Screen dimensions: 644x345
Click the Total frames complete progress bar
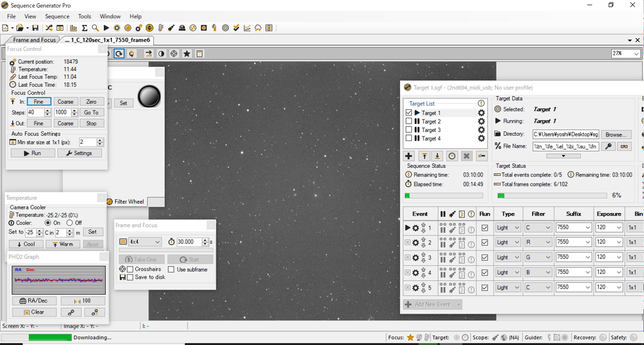point(552,195)
